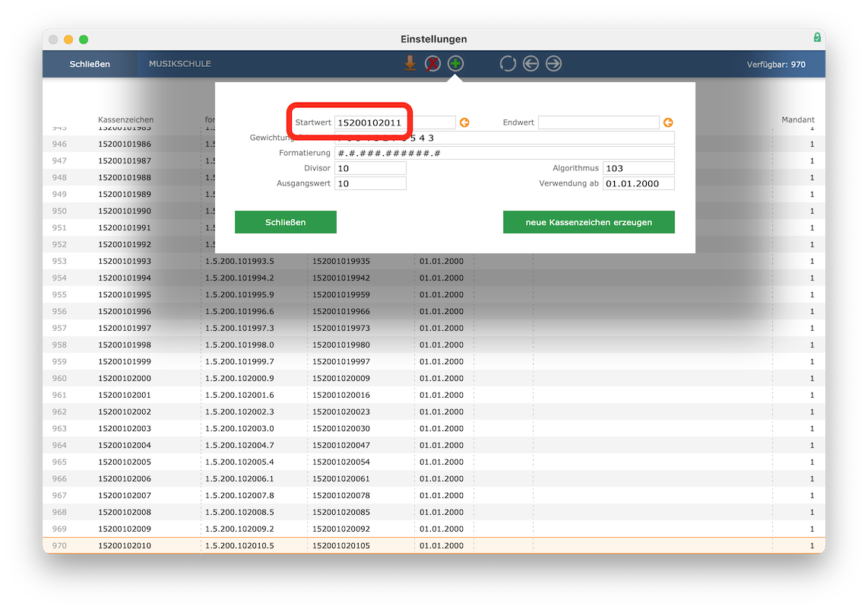This screenshot has width=868, height=610.
Task: Click the green lock icon in the title bar
Action: (817, 37)
